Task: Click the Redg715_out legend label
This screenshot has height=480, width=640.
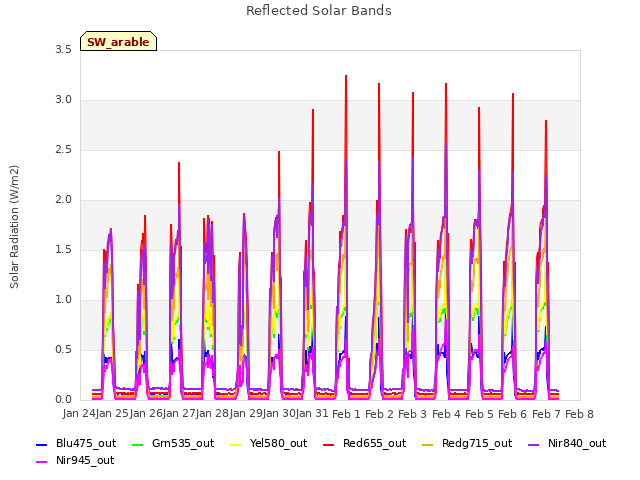Action: (477, 443)
